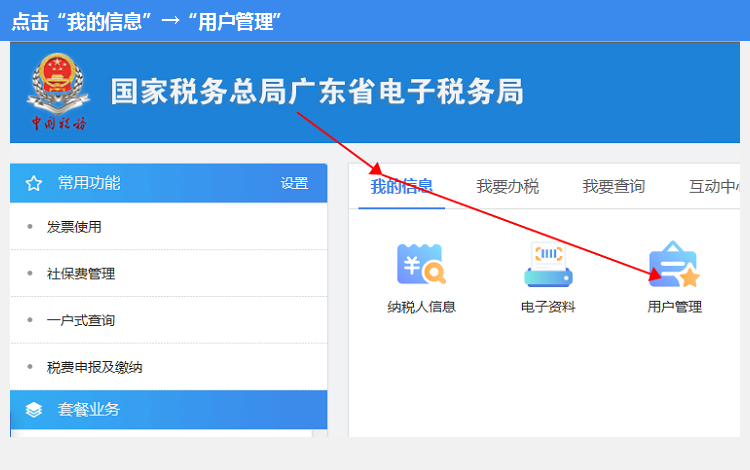
Task: Switch to the 我的信息 tab
Action: [x=401, y=186]
